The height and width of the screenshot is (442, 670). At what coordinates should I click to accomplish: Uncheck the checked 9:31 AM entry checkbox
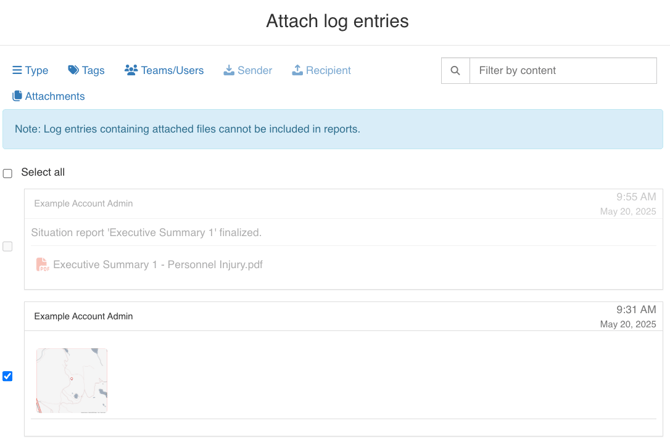point(8,376)
